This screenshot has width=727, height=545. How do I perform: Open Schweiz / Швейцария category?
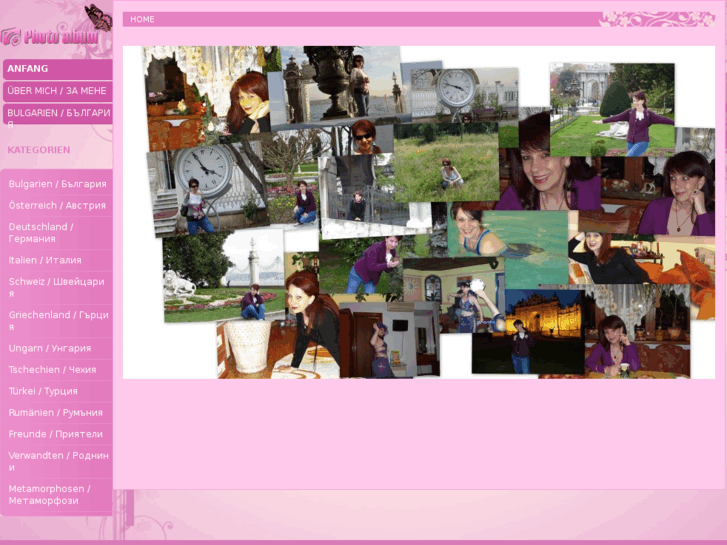[x=57, y=288]
